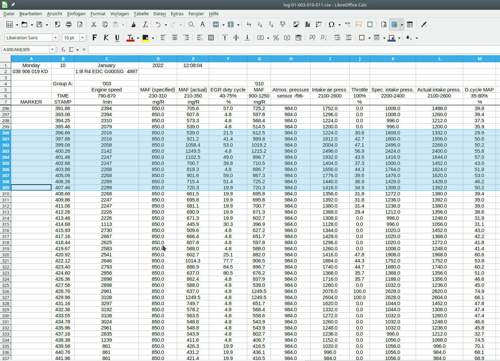Copy the selected cells
The image size is (500, 361).
(x=105, y=24)
